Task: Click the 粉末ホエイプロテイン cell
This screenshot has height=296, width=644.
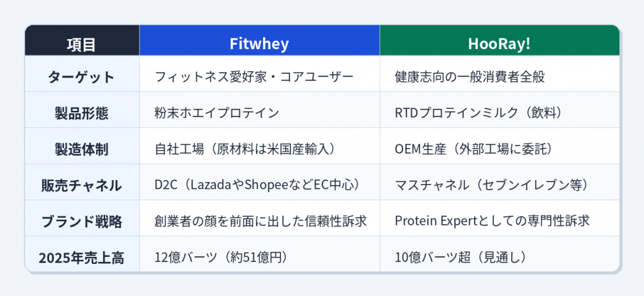Action: click(x=216, y=113)
